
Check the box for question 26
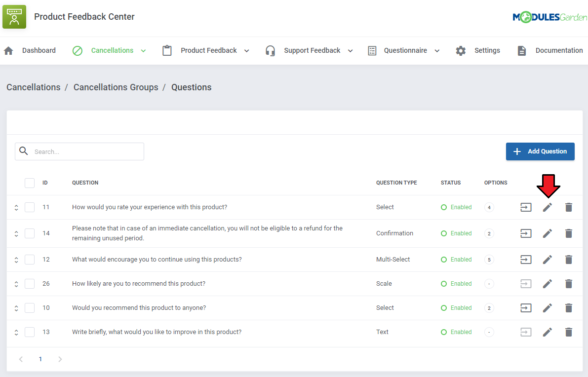(30, 284)
